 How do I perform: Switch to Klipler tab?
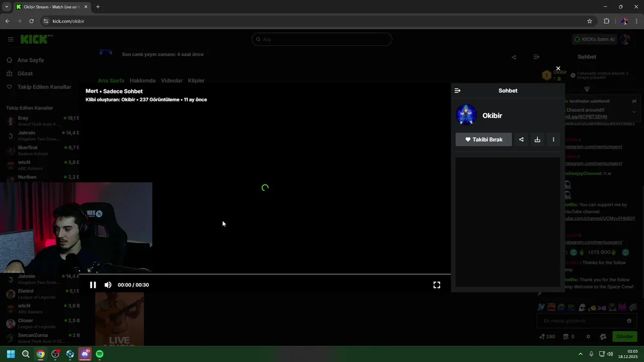196,80
